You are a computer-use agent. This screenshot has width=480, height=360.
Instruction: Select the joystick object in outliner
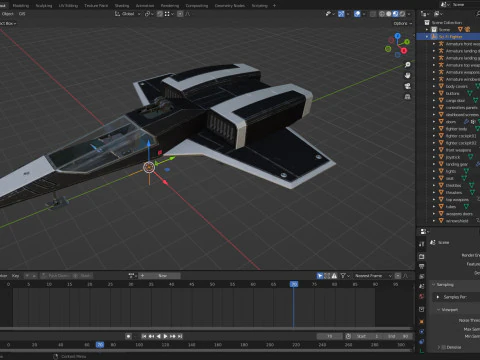pyautogui.click(x=453, y=157)
